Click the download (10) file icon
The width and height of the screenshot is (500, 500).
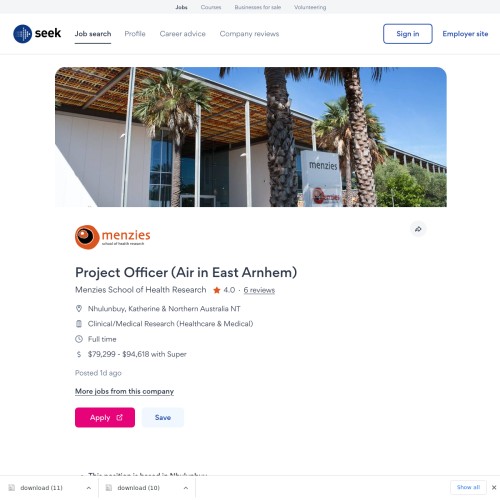tap(109, 488)
